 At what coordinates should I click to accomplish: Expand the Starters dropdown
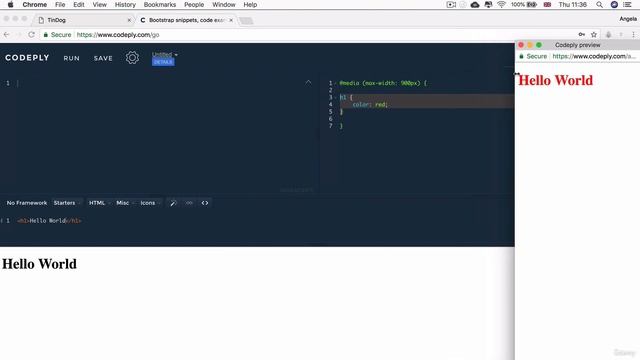[67, 203]
